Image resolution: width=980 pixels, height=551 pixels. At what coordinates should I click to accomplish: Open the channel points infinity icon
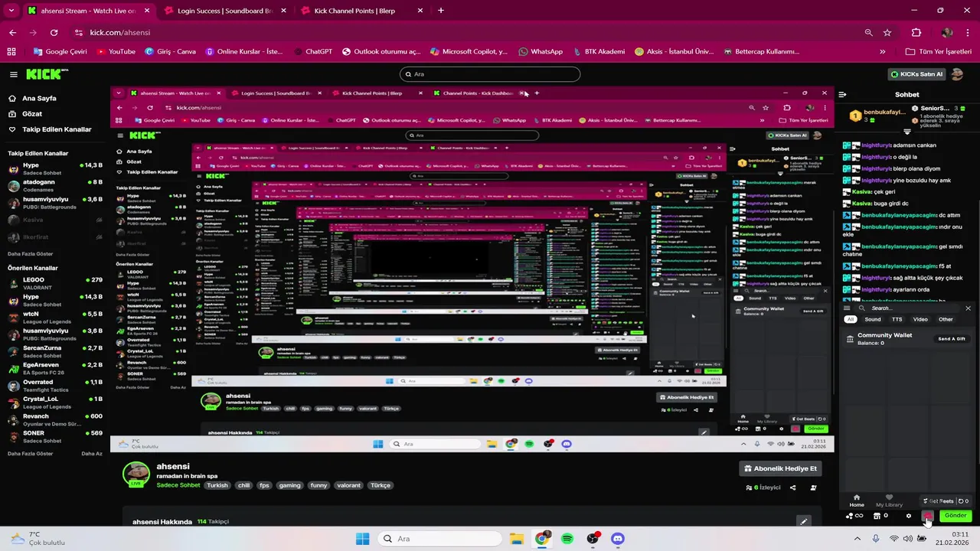click(854, 516)
